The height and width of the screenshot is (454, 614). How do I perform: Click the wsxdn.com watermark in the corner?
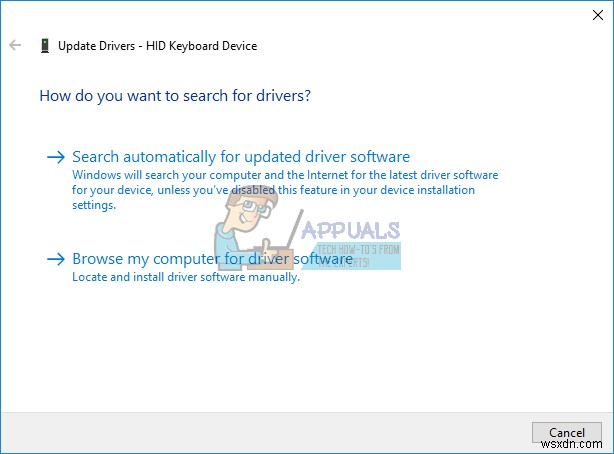(578, 443)
